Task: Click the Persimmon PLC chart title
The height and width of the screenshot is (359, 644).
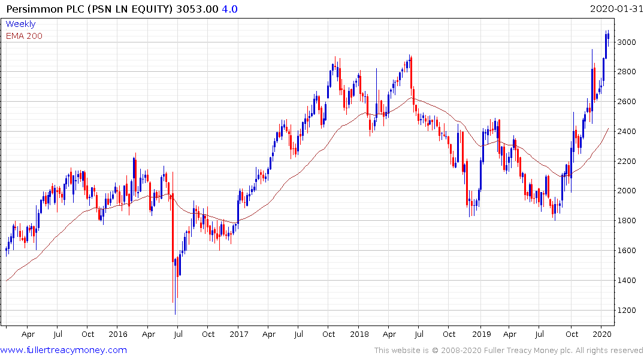Action: pos(89,9)
